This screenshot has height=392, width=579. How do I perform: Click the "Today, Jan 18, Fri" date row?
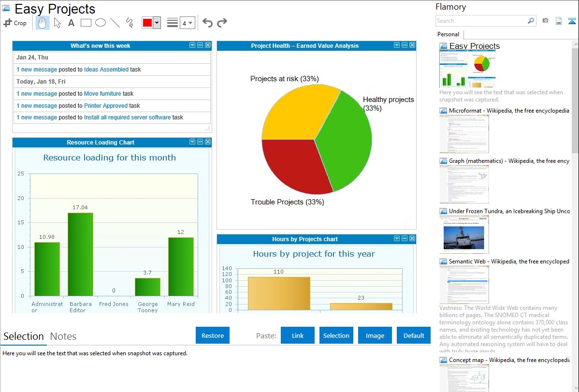[112, 82]
